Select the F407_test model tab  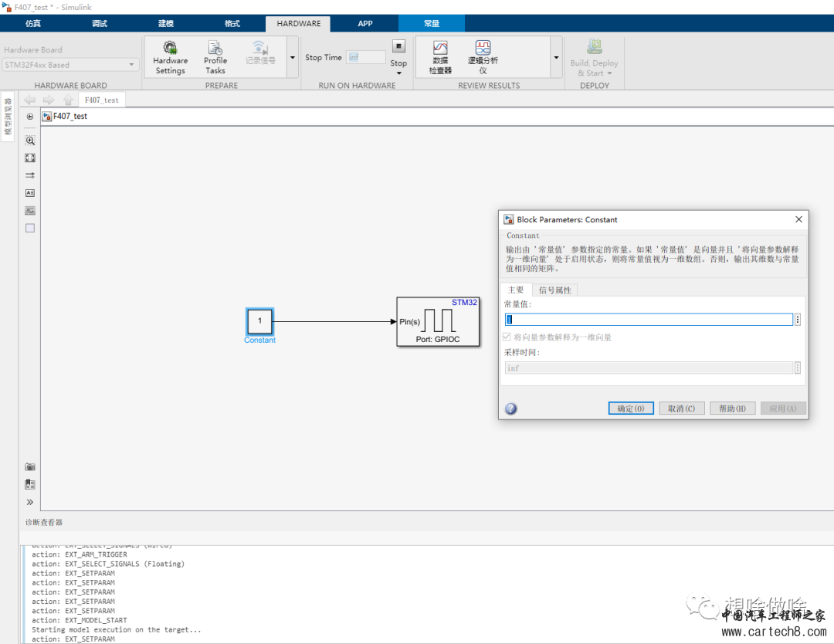coord(102,100)
